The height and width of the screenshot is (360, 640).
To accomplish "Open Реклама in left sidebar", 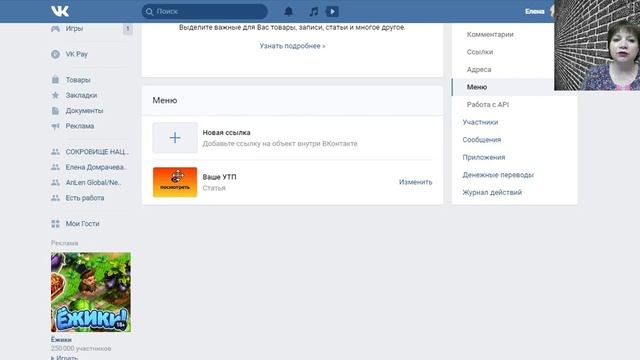I will pyautogui.click(x=80, y=126).
